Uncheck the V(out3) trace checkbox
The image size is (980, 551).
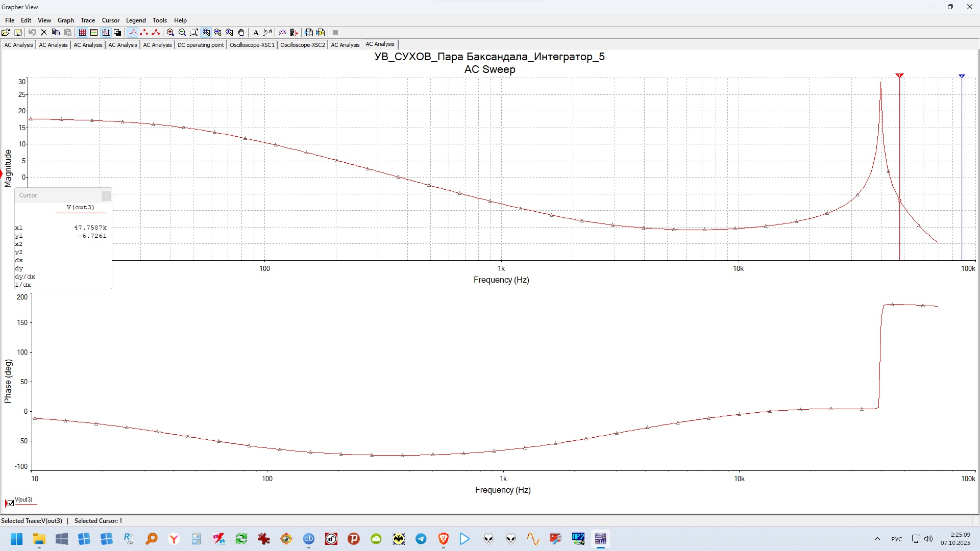coord(11,503)
